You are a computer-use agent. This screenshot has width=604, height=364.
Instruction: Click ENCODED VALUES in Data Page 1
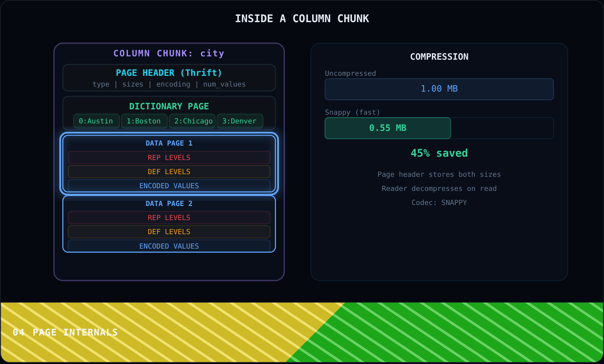(x=169, y=186)
